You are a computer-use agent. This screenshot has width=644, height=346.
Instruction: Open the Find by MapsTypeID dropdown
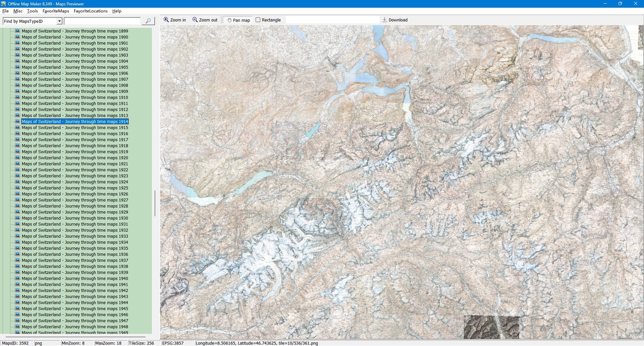point(59,21)
